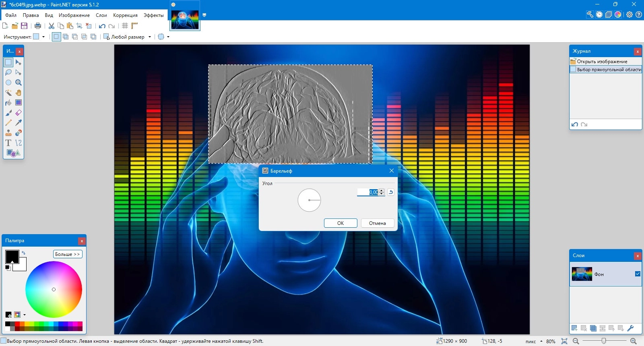Click the Lasso Select tool
The image size is (644, 346).
(8, 72)
